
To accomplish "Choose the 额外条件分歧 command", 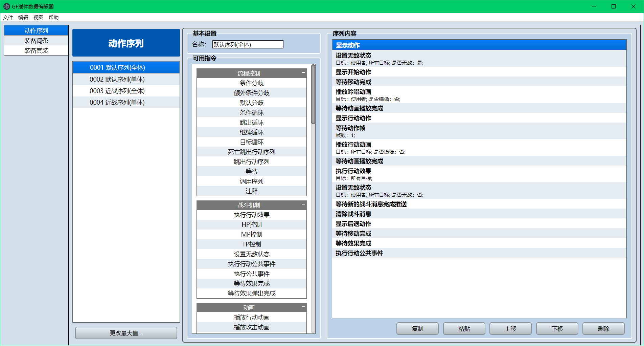I will (x=252, y=93).
